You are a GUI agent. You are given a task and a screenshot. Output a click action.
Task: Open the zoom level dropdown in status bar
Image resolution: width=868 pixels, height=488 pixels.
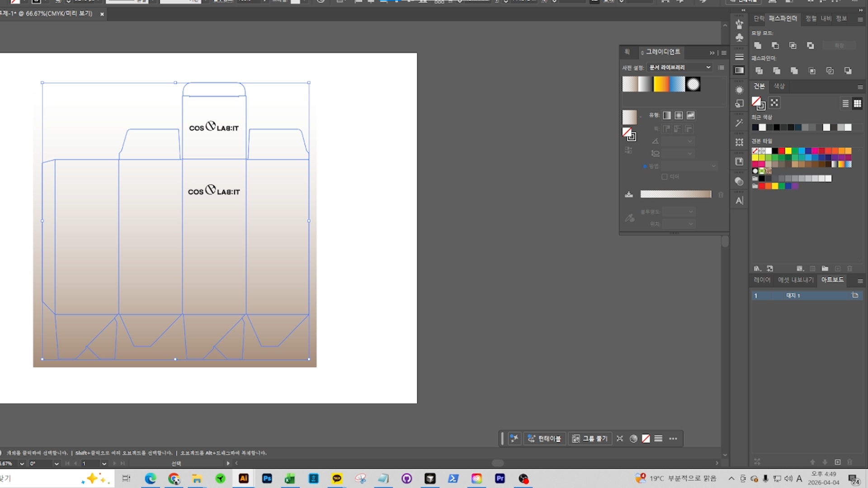21,464
